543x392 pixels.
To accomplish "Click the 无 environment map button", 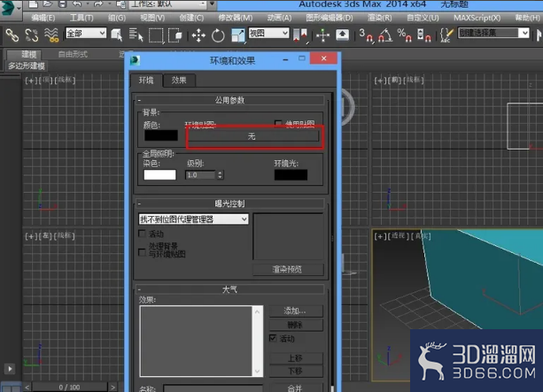I will click(x=252, y=136).
